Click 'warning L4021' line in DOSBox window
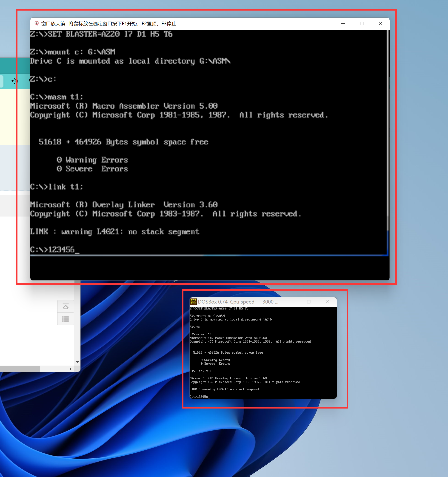 [224, 389]
